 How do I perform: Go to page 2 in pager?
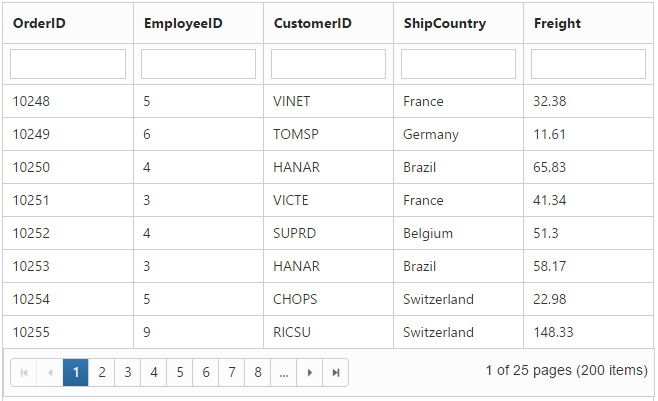tap(102, 373)
